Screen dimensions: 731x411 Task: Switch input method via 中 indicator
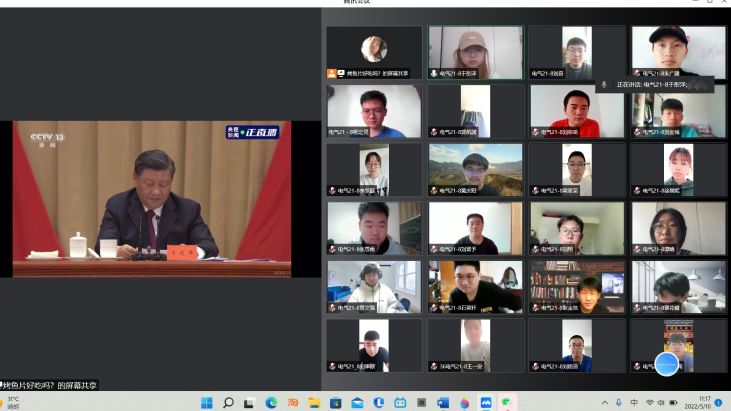pos(634,403)
